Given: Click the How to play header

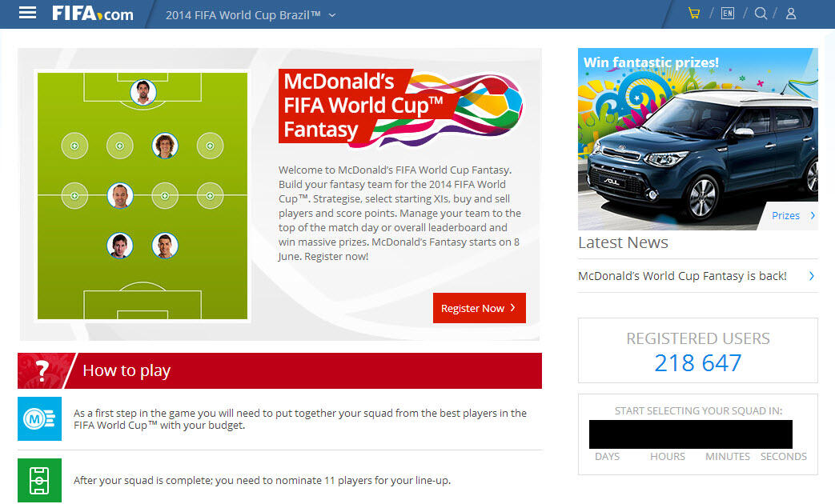Looking at the screenshot, I should click(279, 370).
